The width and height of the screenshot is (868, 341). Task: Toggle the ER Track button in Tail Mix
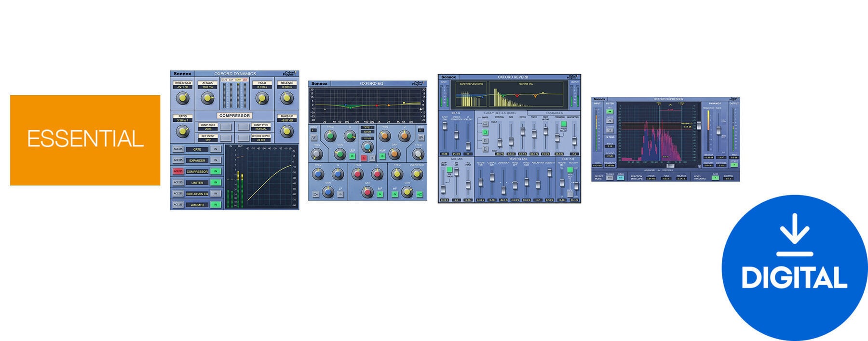coord(449,170)
